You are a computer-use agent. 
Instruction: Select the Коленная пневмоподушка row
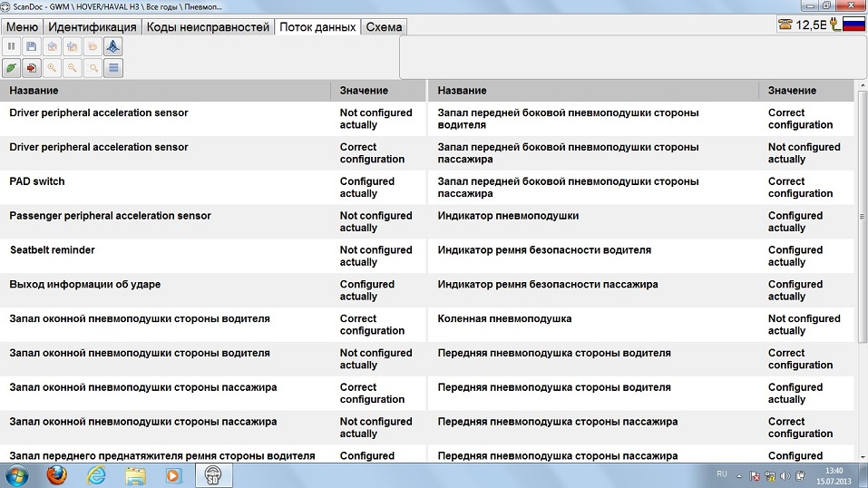pos(641,325)
